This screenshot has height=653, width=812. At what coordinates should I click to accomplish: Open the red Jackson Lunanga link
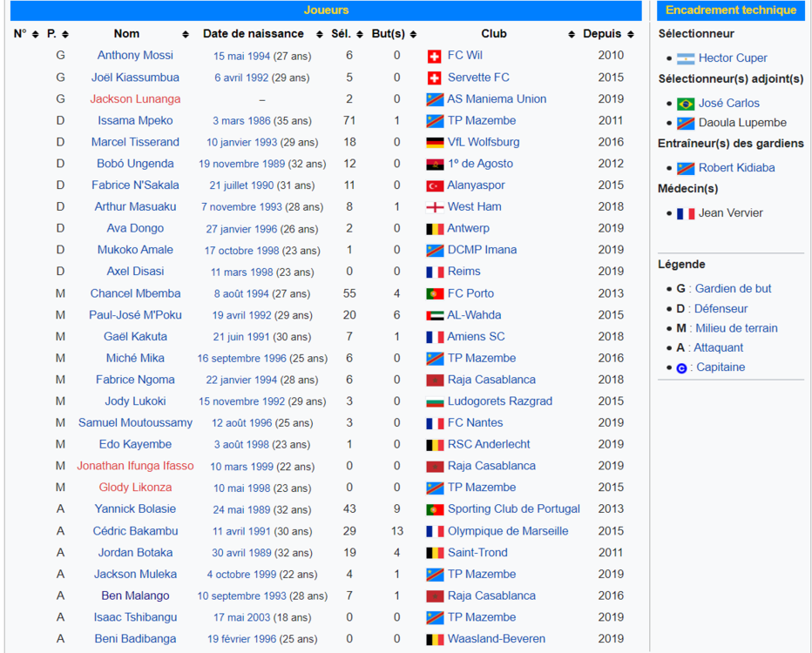(135, 99)
